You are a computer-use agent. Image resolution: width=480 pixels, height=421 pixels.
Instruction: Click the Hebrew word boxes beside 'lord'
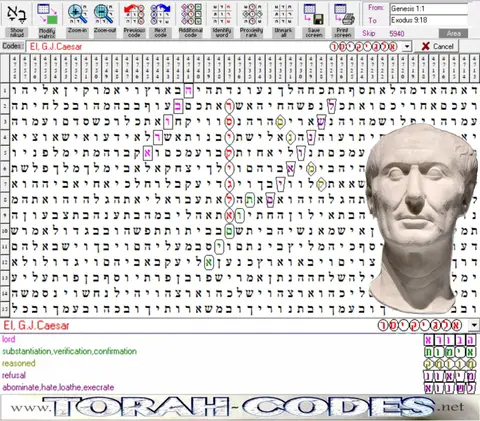point(449,340)
